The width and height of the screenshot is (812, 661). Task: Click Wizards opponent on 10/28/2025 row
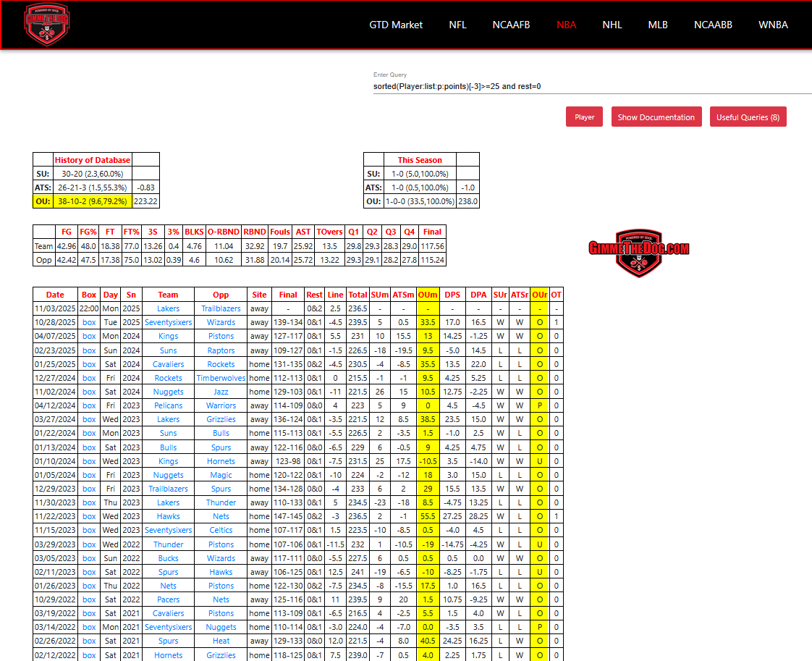click(x=221, y=322)
